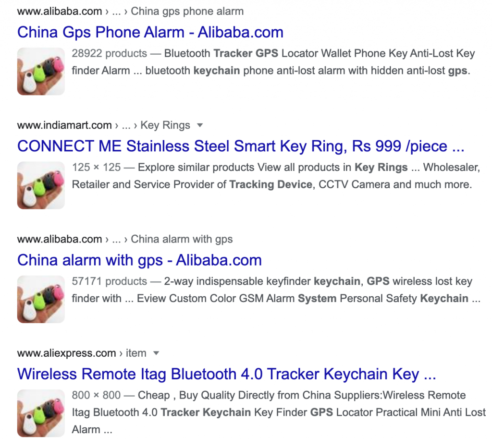Click the 800 × 800 snippet description
The height and width of the screenshot is (448, 492).
[x=279, y=412]
